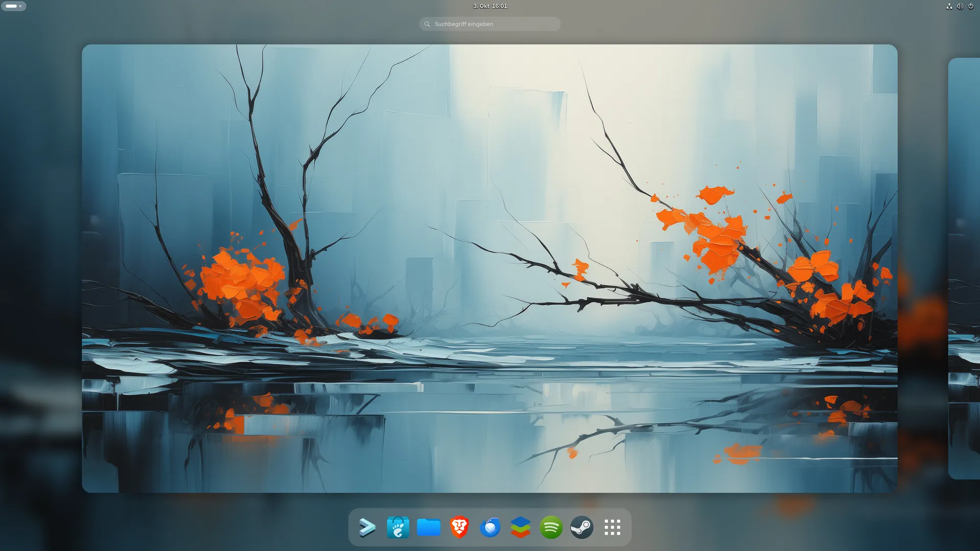The height and width of the screenshot is (551, 980).
Task: Click the time 16:01 in top bar
Action: click(x=500, y=6)
